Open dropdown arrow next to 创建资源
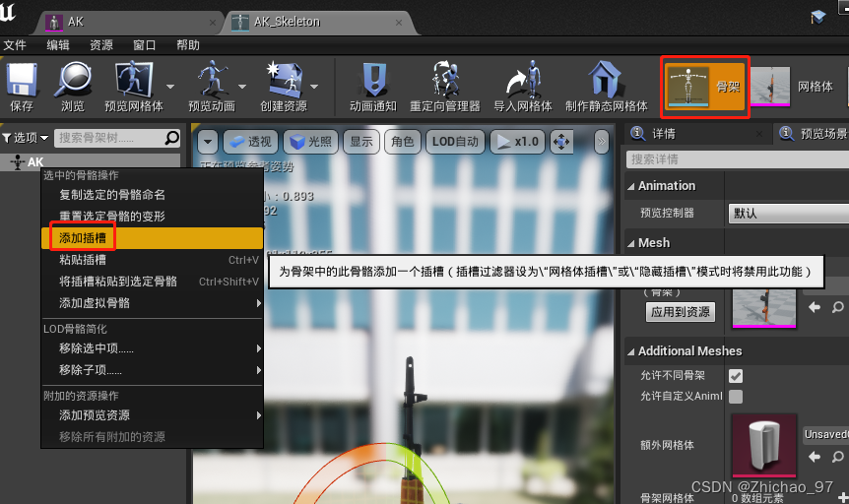Viewport: 849px width, 504px height. (314, 87)
